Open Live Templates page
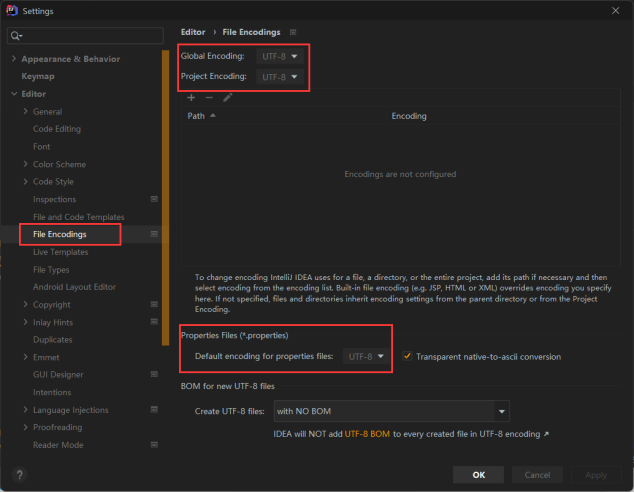The height and width of the screenshot is (493, 634). click(61, 252)
